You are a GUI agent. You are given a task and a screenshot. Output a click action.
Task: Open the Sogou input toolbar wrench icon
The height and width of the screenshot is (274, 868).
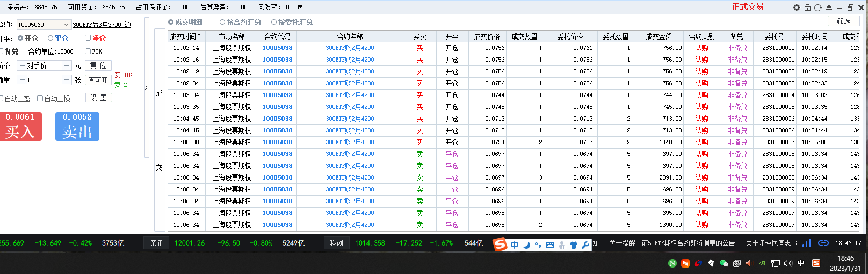click(585, 245)
